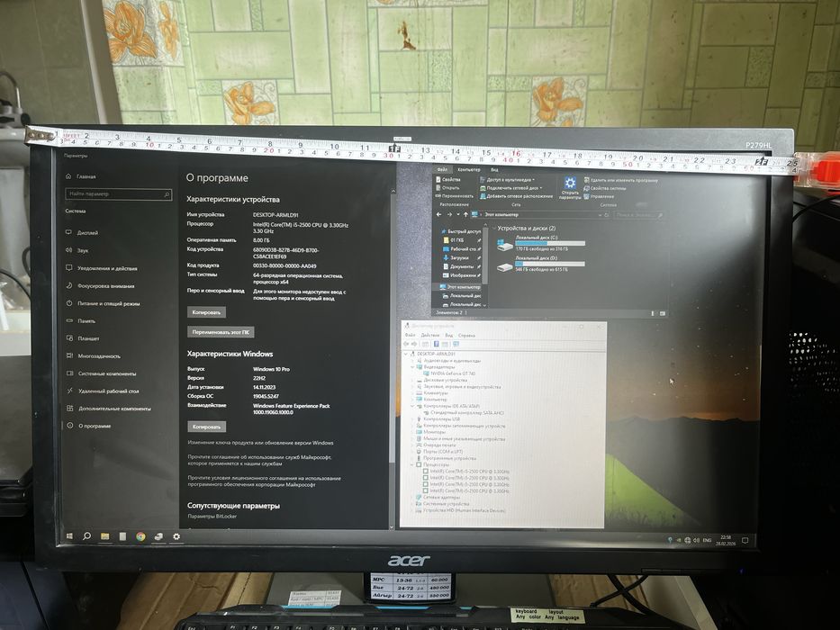Image resolution: width=840 pixels, height=630 pixels.
Task: Click Открыть параметры gear icon
Action: pos(570,189)
